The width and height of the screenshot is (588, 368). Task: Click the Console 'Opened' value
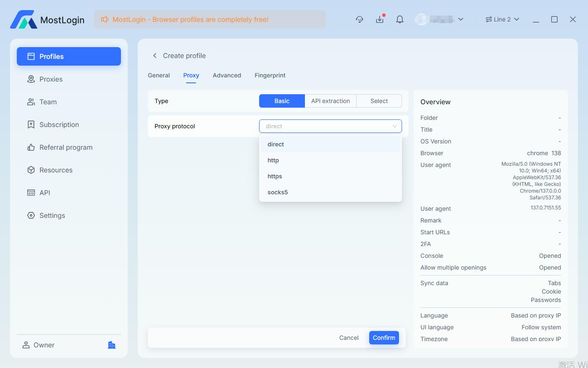[x=550, y=256]
